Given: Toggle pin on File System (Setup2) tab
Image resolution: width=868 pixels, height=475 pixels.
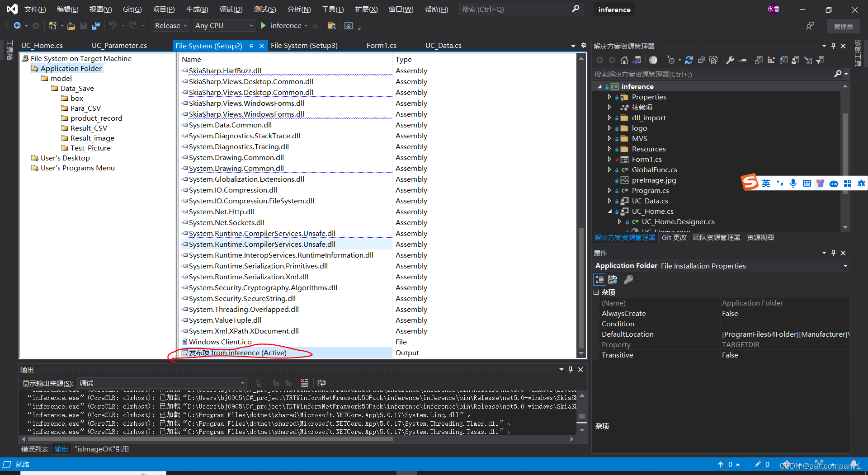Looking at the screenshot, I should click(x=251, y=46).
